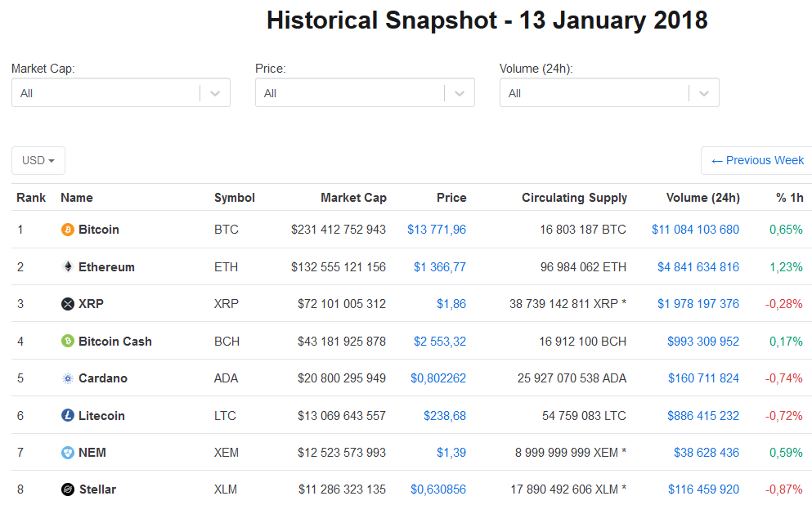Sort by Circulating Supply column header
The image size is (812, 505).
574,198
